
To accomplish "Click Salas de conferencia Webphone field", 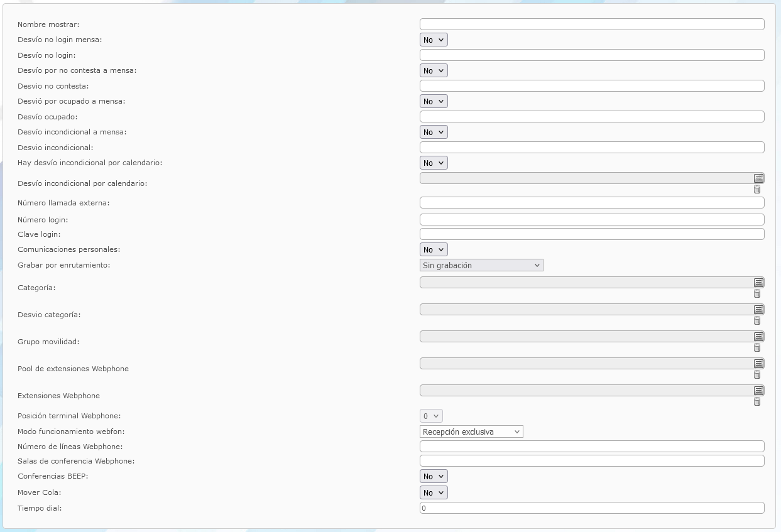I will coord(592,461).
